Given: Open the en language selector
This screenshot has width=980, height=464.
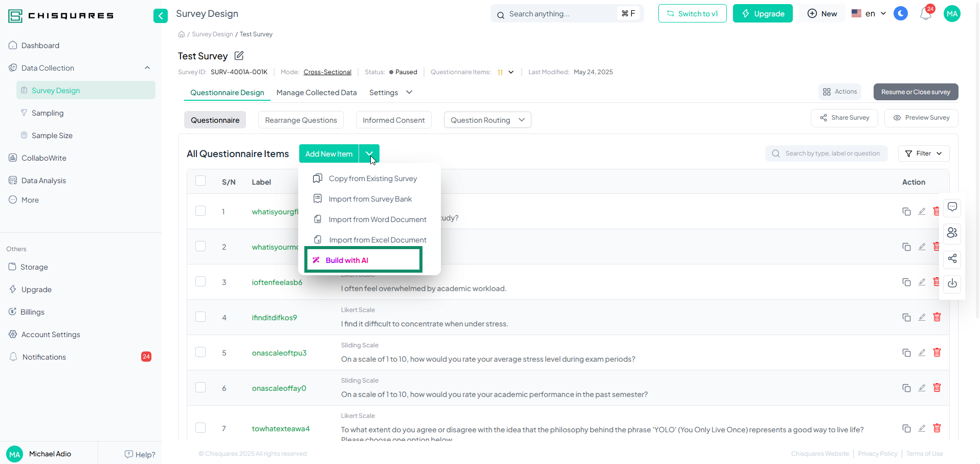Looking at the screenshot, I should click(x=868, y=14).
